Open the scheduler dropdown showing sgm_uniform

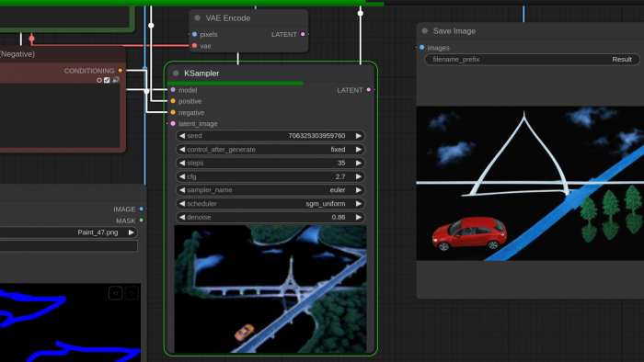pyautogui.click(x=270, y=203)
